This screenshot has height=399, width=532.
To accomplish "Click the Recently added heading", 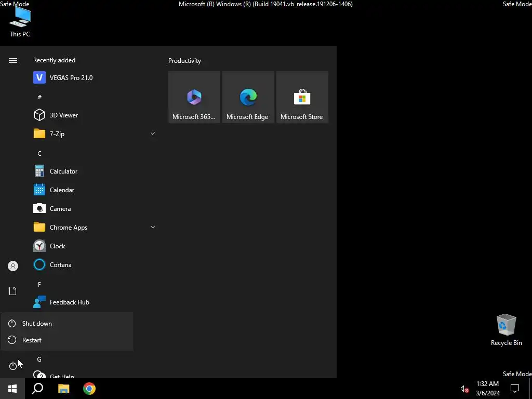I will [54, 60].
